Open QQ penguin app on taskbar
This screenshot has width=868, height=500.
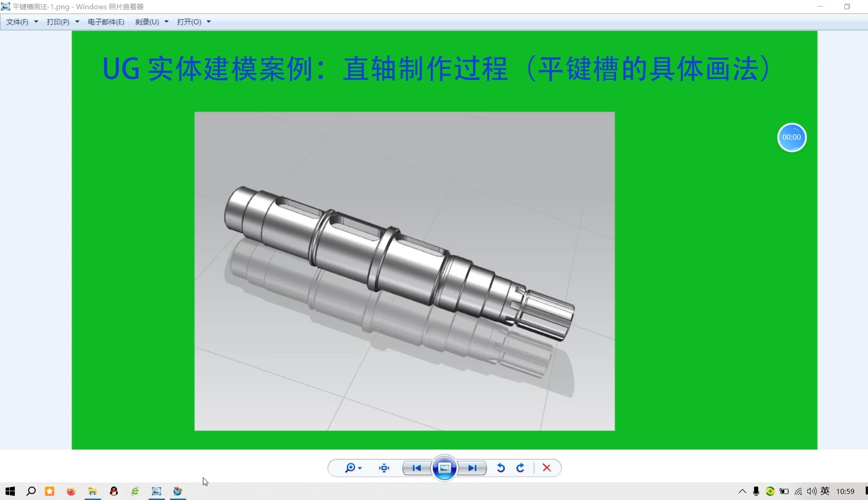click(x=114, y=491)
